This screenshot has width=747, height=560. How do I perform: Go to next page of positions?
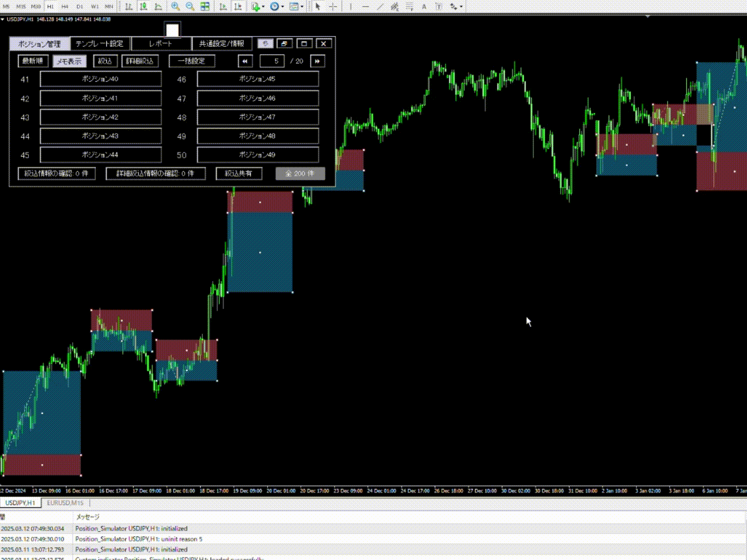tap(317, 61)
